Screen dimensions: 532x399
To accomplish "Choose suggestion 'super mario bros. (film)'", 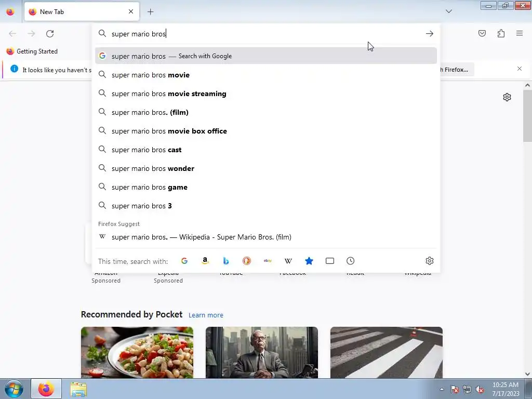I will pyautogui.click(x=266, y=112).
